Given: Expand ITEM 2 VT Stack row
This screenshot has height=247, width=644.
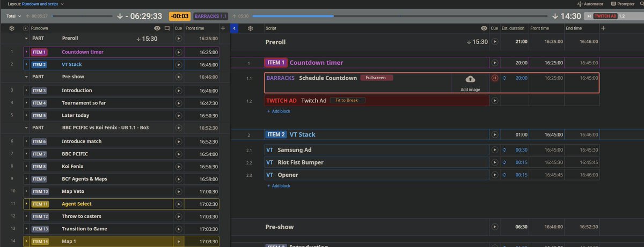Looking at the screenshot, I should (26, 64).
